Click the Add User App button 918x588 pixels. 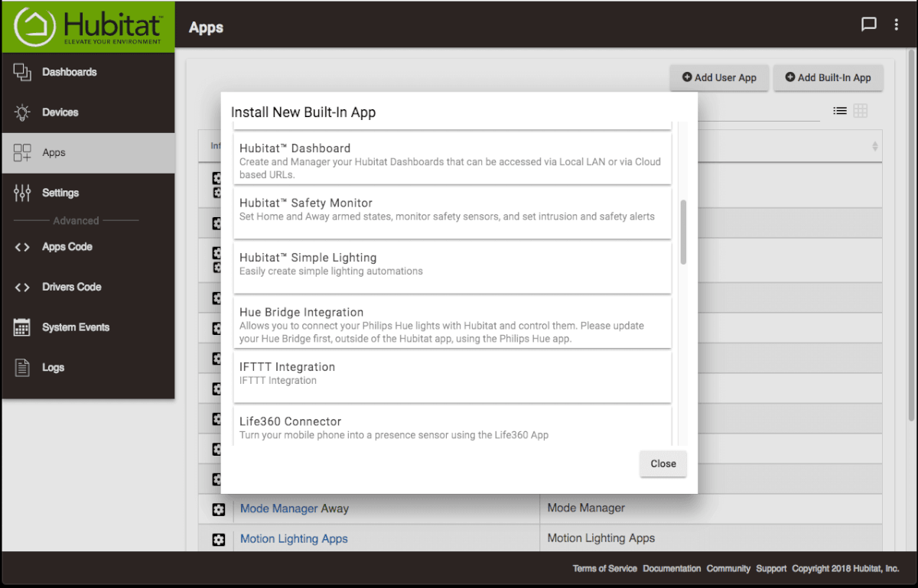(719, 77)
